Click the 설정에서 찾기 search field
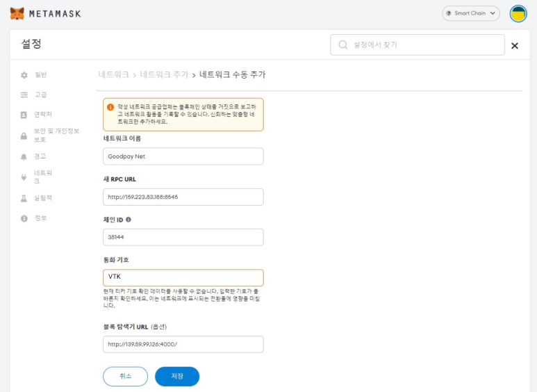The height and width of the screenshot is (392, 537). point(424,45)
